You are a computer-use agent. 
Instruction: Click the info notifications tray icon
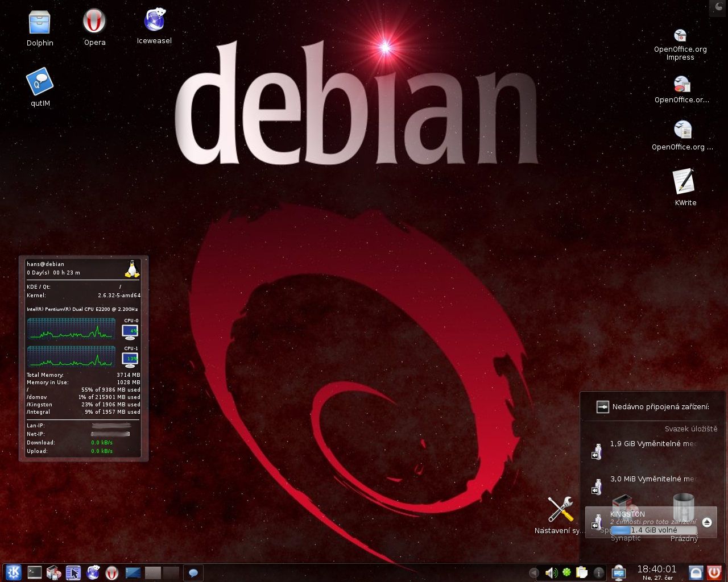point(599,573)
